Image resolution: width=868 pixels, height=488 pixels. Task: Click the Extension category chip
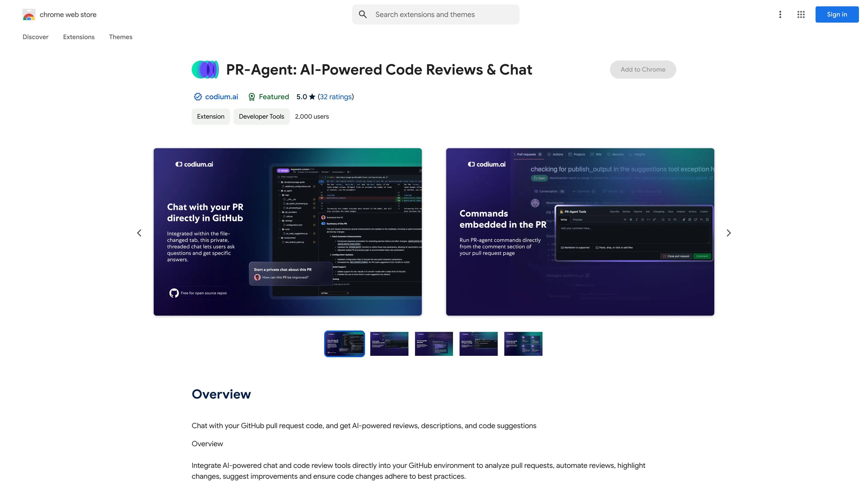click(x=211, y=117)
